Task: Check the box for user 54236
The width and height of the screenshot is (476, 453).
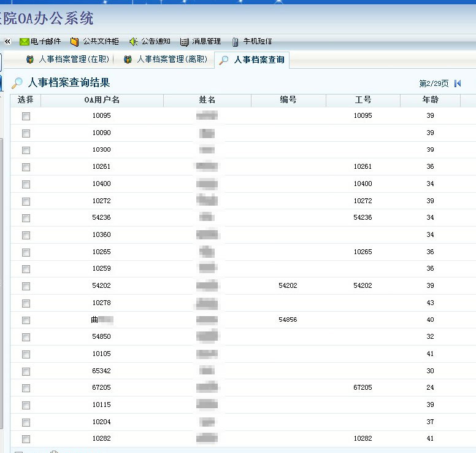Action: click(x=26, y=218)
